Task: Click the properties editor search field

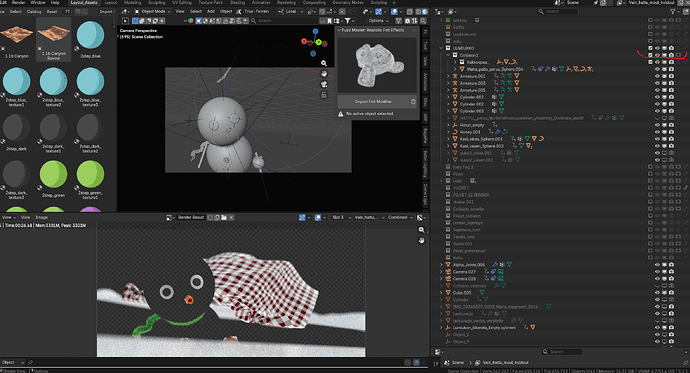Action: coord(562,352)
